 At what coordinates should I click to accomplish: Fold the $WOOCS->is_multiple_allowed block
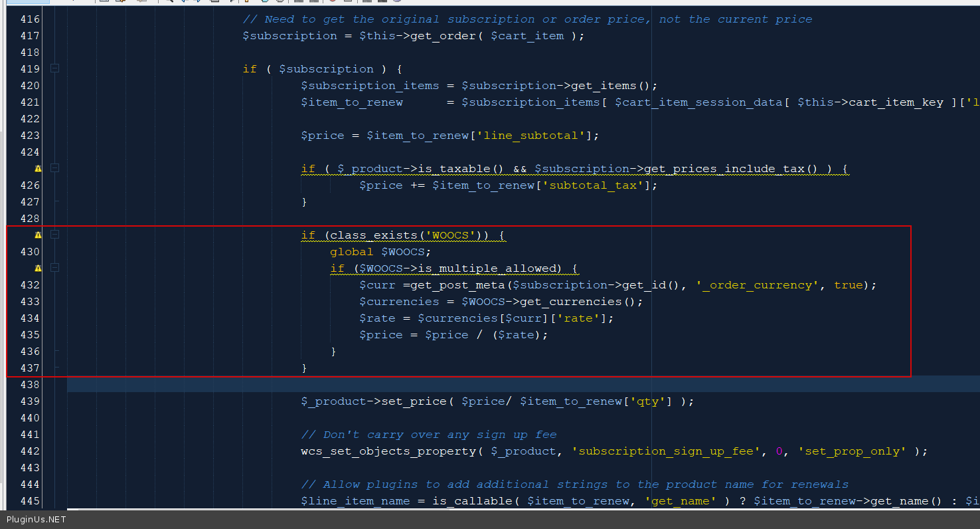point(55,268)
